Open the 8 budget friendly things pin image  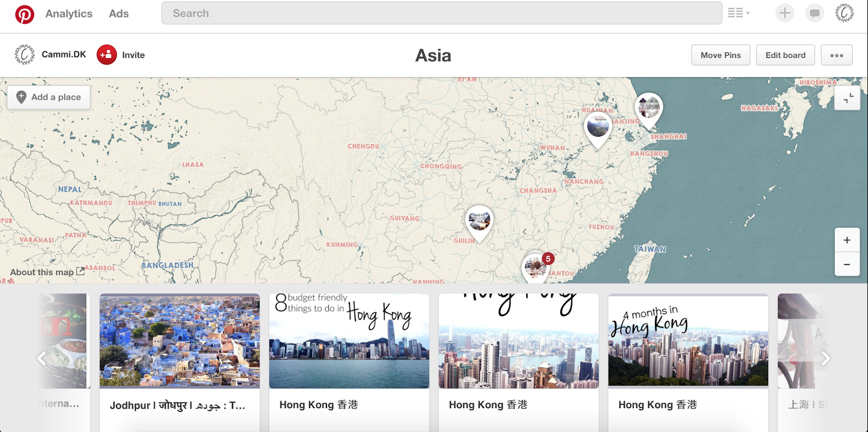(x=349, y=341)
